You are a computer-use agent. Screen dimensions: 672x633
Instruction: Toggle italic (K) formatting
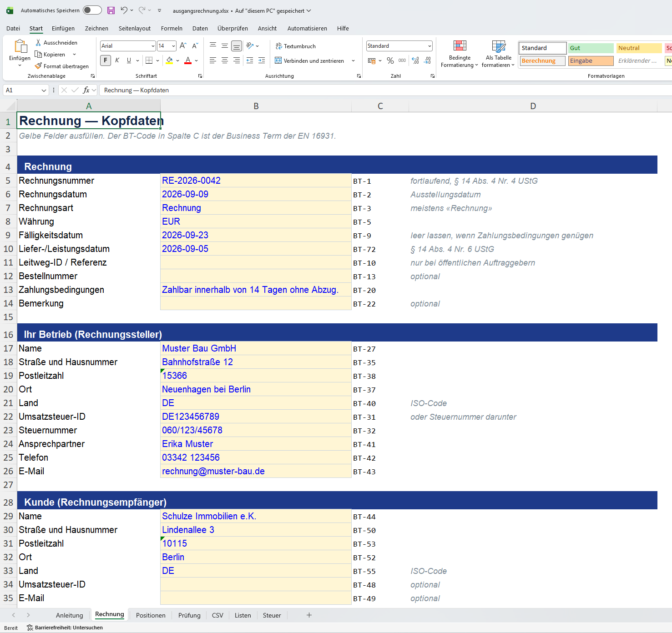pyautogui.click(x=117, y=60)
